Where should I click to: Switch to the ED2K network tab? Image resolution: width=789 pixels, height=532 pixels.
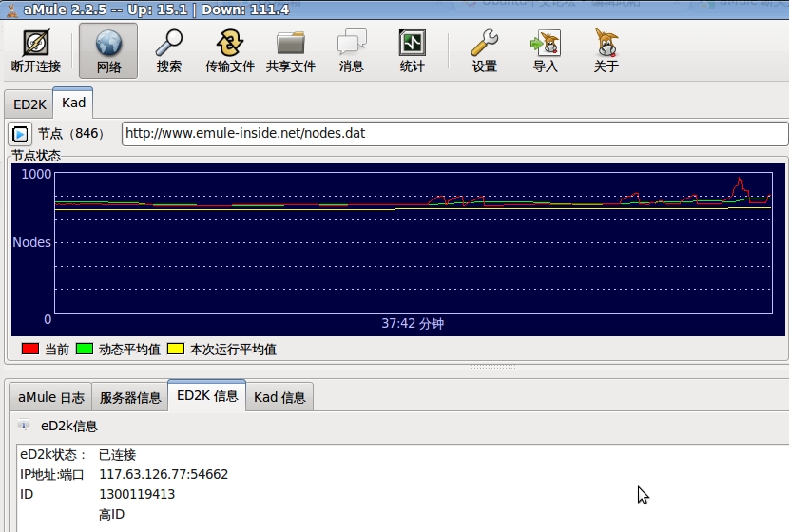29,104
